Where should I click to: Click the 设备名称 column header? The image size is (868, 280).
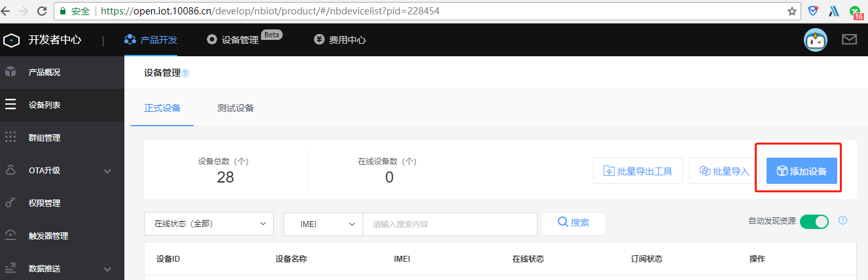[291, 258]
